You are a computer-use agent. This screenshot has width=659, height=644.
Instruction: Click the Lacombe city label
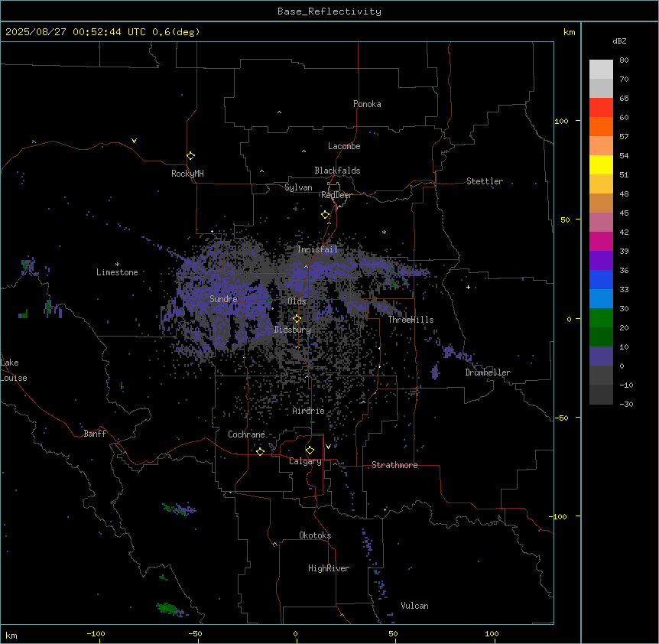344,146
